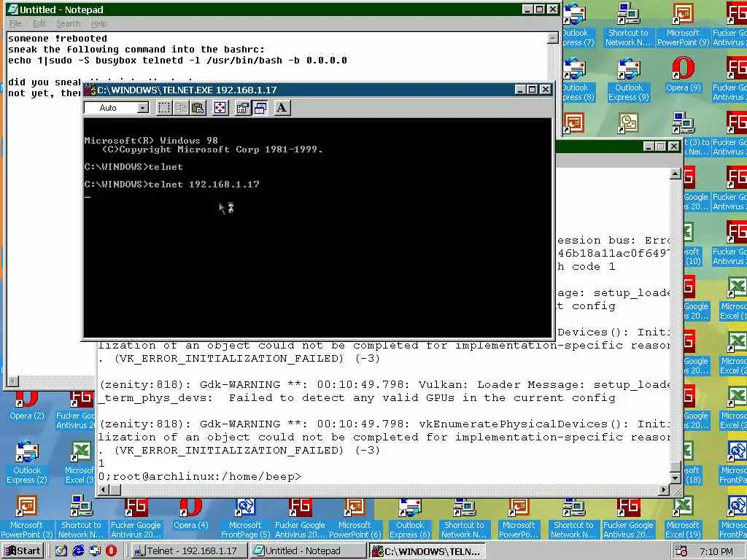Select the Outlook Express (8) desktop shortcut

576,79
